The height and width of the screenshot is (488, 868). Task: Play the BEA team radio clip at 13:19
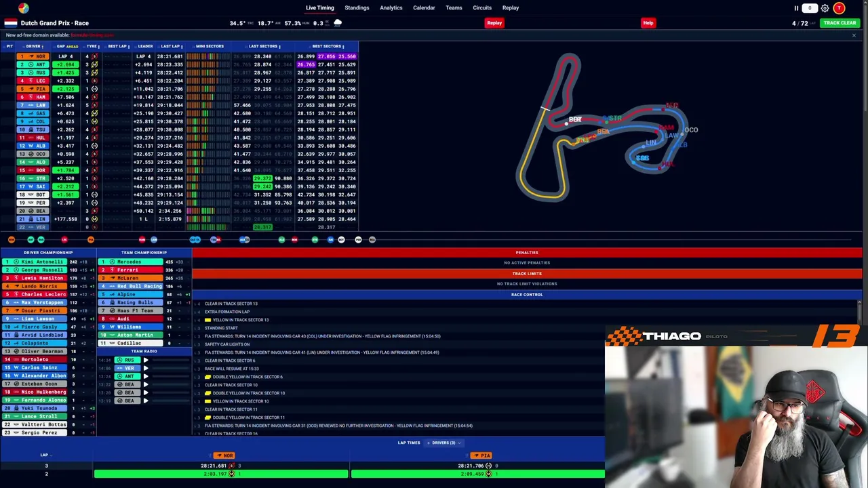point(146,401)
